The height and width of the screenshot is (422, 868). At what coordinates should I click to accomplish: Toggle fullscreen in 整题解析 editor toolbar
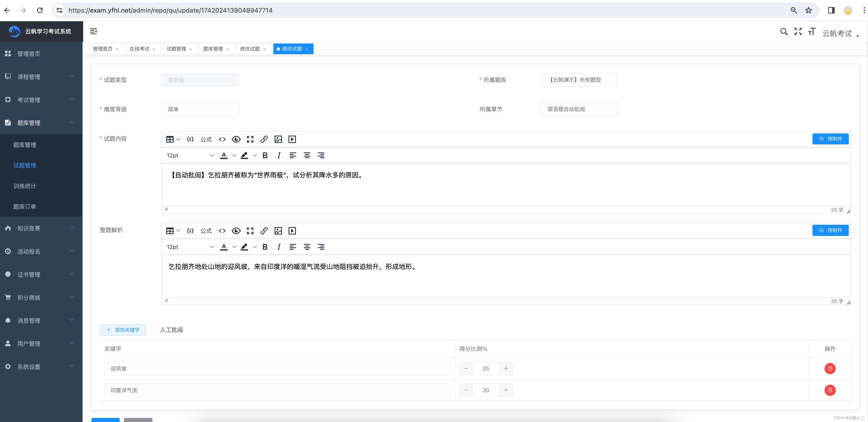250,231
